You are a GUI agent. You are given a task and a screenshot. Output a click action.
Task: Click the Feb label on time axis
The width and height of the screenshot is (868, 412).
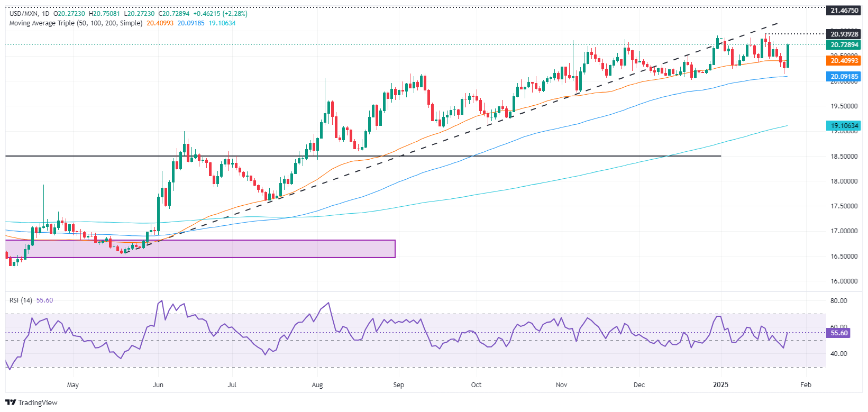(x=806, y=385)
